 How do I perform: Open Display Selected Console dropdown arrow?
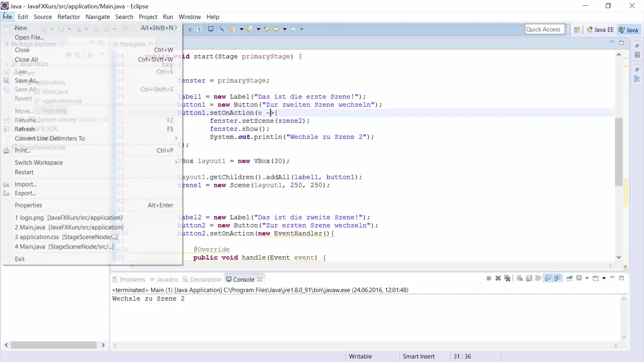587,278
